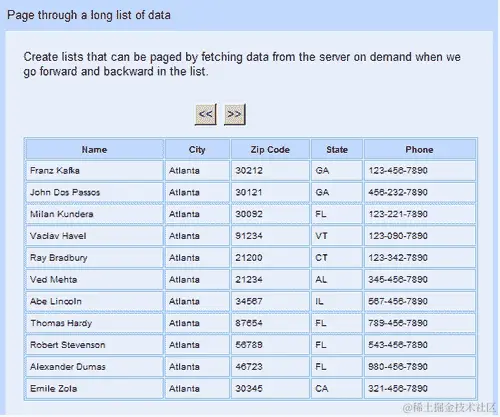
Task: Select phone number 345-456-7890
Action: (420, 279)
